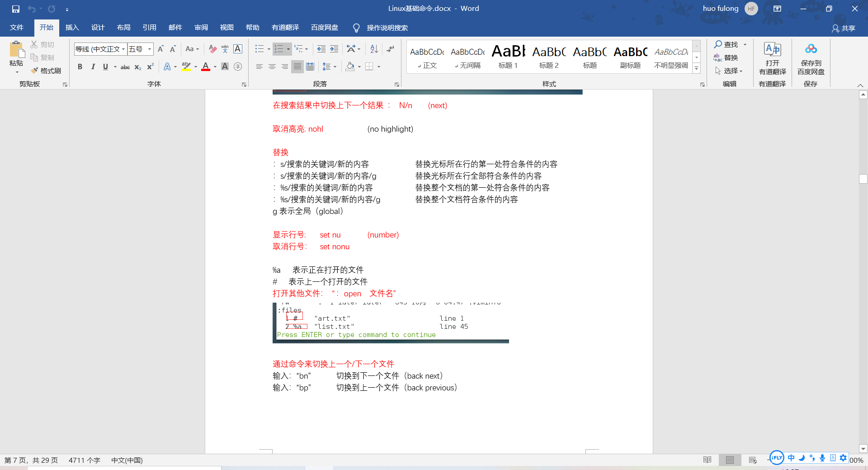Clear all formatting with the eraser icon
The height and width of the screenshot is (470, 868).
pyautogui.click(x=212, y=49)
